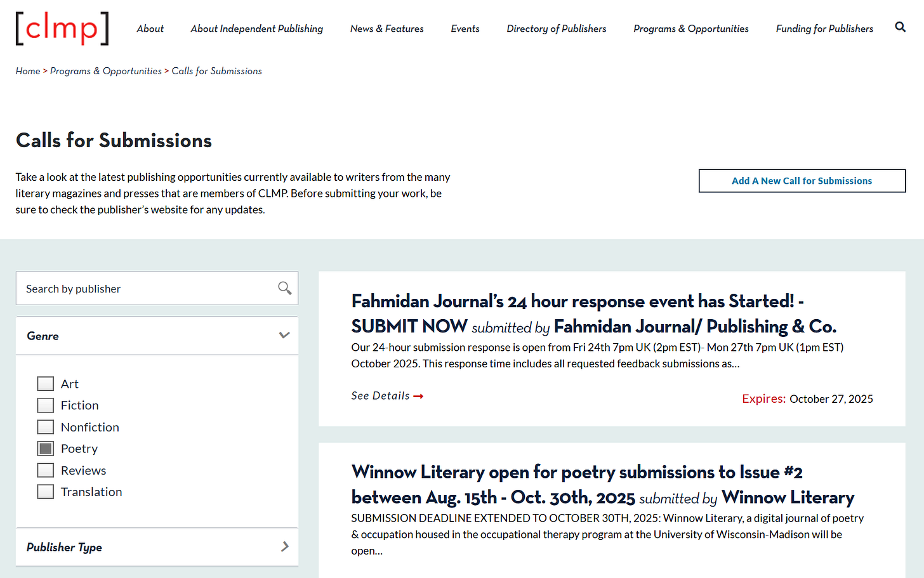Viewport: 924px width, 578px height.
Task: Click the CLMP logo
Action: 62,29
